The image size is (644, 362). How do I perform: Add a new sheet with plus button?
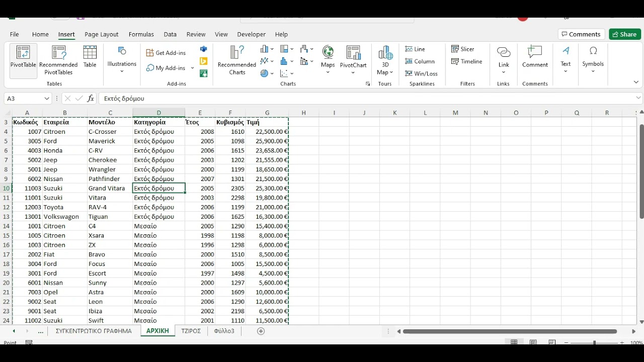coord(261,331)
